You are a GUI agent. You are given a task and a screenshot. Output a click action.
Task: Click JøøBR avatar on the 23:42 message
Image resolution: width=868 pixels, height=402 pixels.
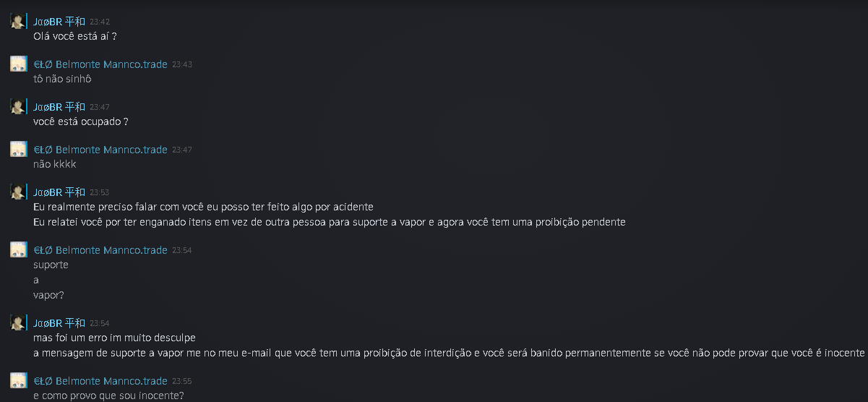pos(18,21)
